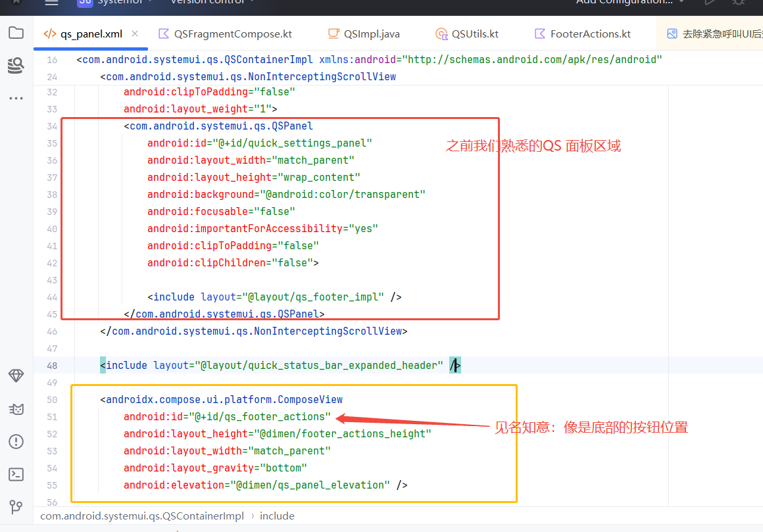763x532 pixels.
Task: Click the footer_actions_height attribute line
Action: coord(278,434)
